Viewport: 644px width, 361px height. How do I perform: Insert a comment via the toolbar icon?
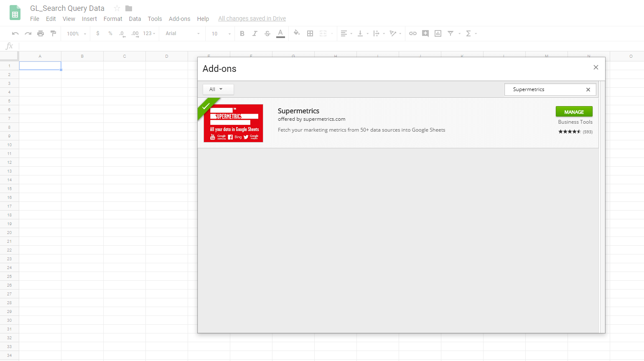tap(425, 33)
